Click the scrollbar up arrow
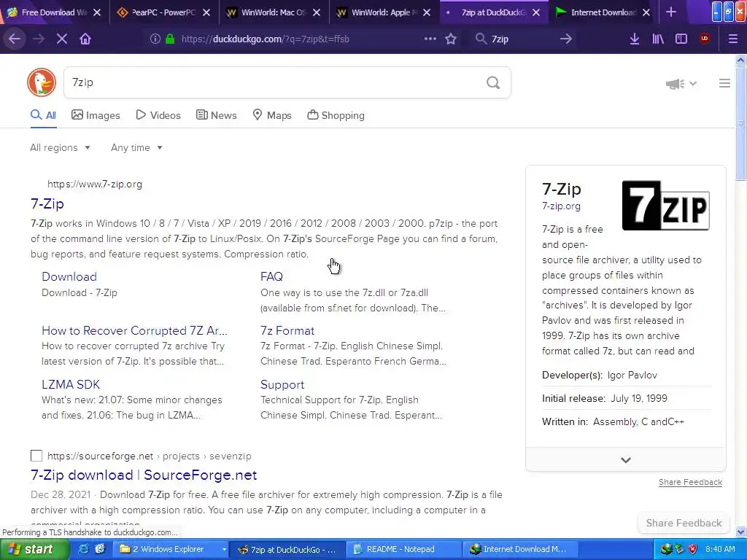 (740, 60)
